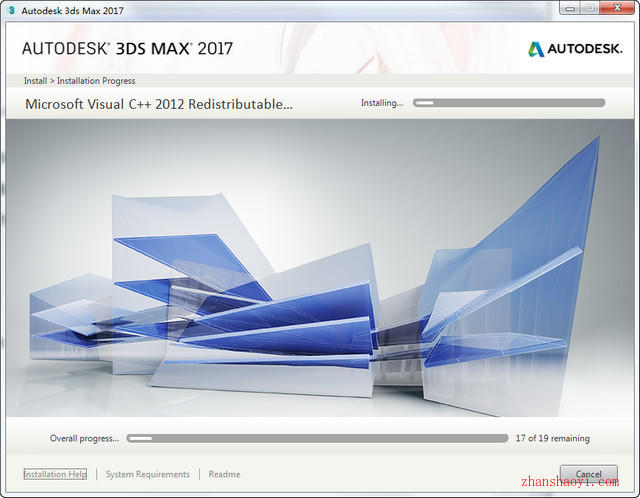
Task: Click the 3ds Max title bar icon
Action: coord(11,10)
